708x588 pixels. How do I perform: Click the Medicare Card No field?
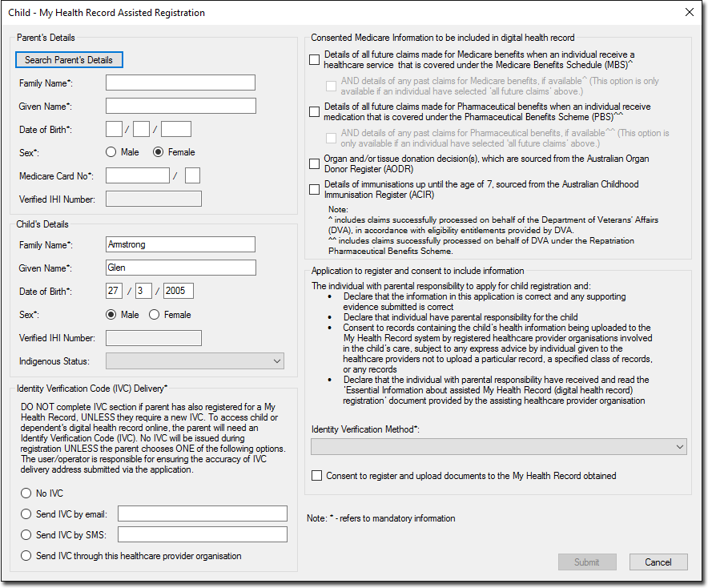(137, 175)
